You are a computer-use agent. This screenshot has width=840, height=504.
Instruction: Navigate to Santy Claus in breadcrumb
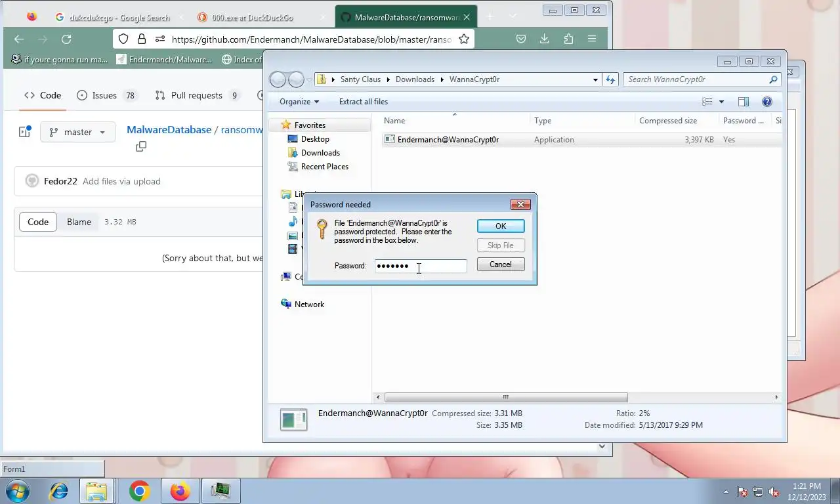[360, 79]
